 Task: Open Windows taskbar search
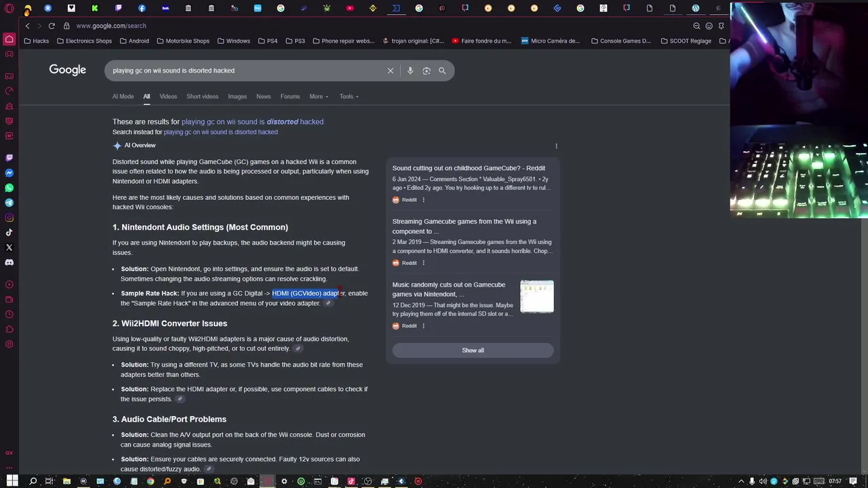click(x=33, y=481)
